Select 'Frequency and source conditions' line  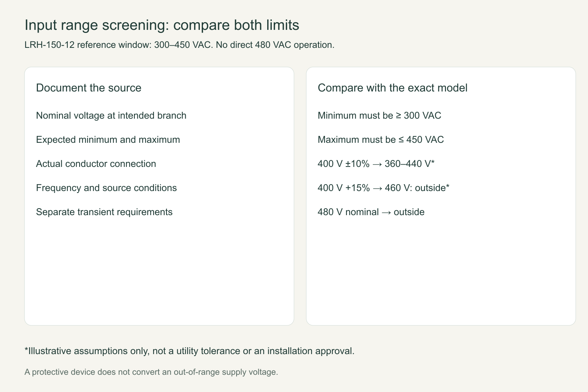[106, 188]
